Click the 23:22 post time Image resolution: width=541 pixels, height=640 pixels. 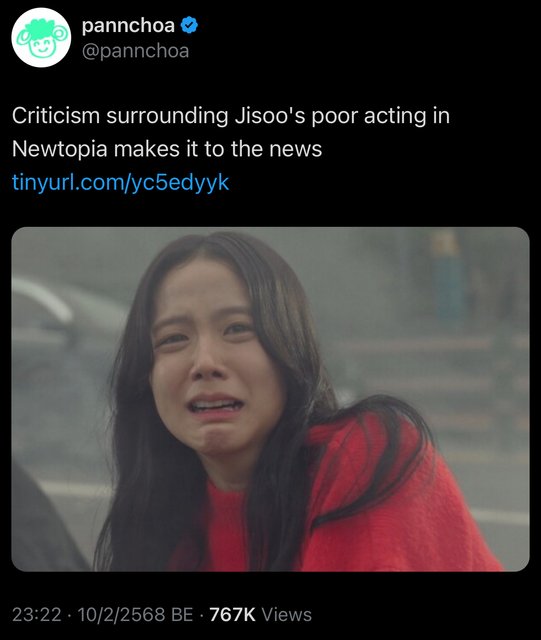pyautogui.click(x=37, y=614)
